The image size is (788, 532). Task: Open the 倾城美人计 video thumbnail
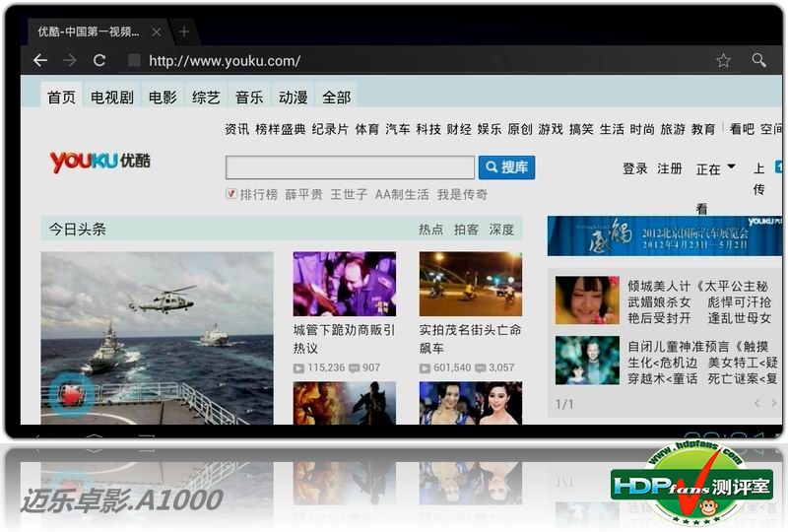click(x=587, y=300)
